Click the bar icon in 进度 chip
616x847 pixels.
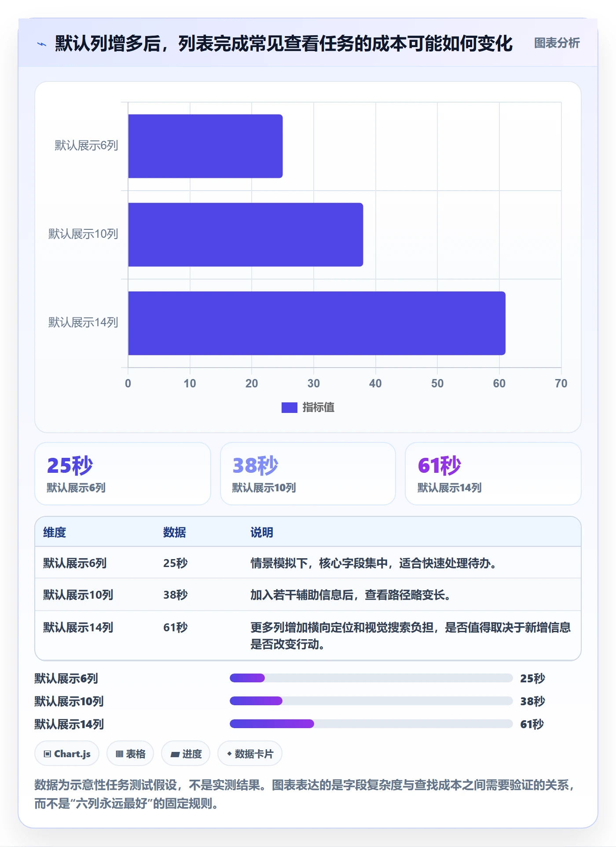tap(175, 755)
